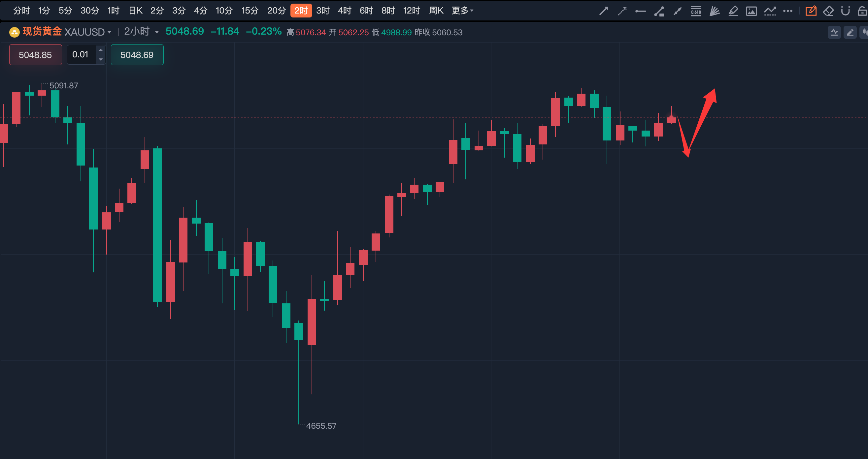The width and height of the screenshot is (868, 459).
Task: Toggle the drawing lock icon
Action: (x=862, y=11)
